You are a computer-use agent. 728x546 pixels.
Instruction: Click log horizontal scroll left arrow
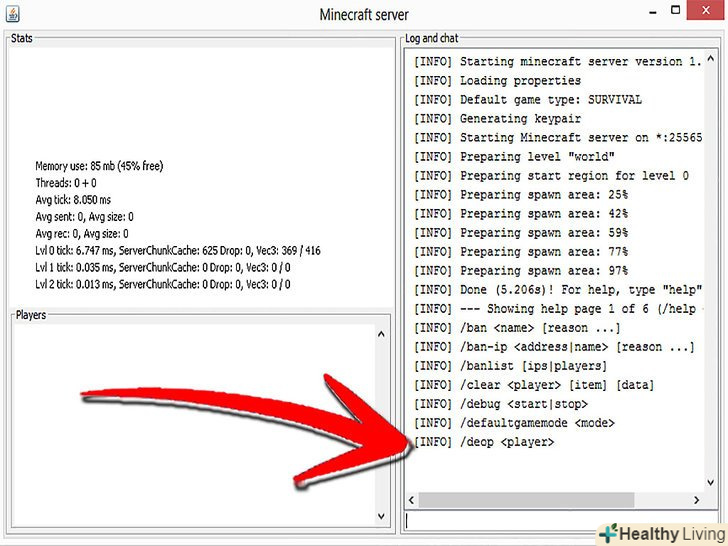(x=411, y=500)
